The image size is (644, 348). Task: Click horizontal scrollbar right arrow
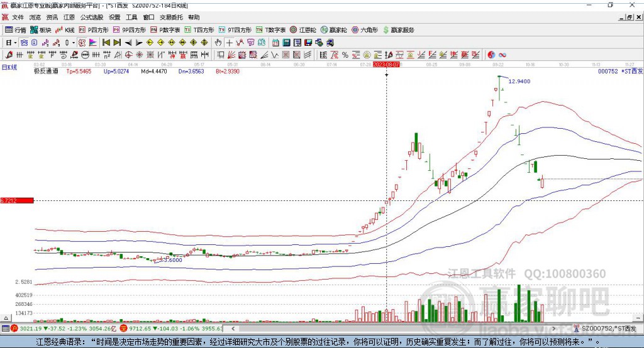(x=553, y=329)
